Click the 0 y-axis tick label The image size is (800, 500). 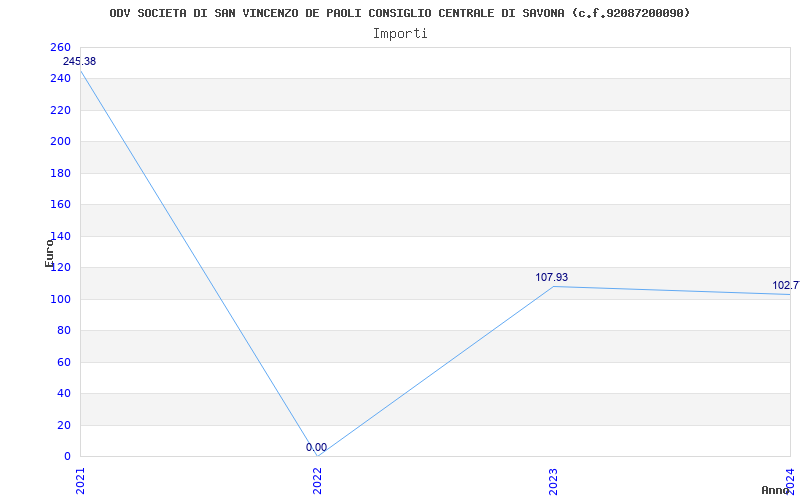tap(67, 457)
